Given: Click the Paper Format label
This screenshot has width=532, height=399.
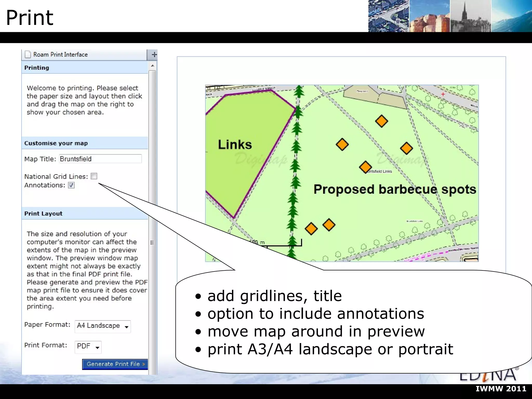Looking at the screenshot, I should tap(47, 325).
